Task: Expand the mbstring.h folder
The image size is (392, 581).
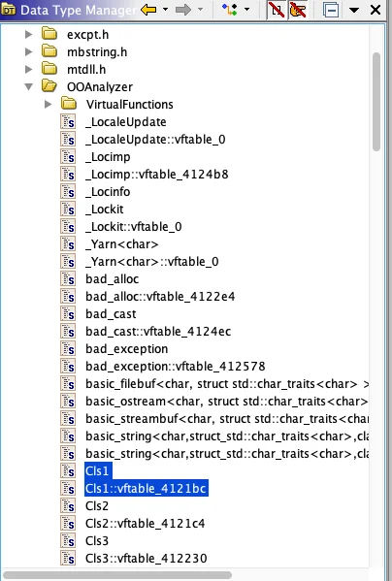Action: coord(28,51)
